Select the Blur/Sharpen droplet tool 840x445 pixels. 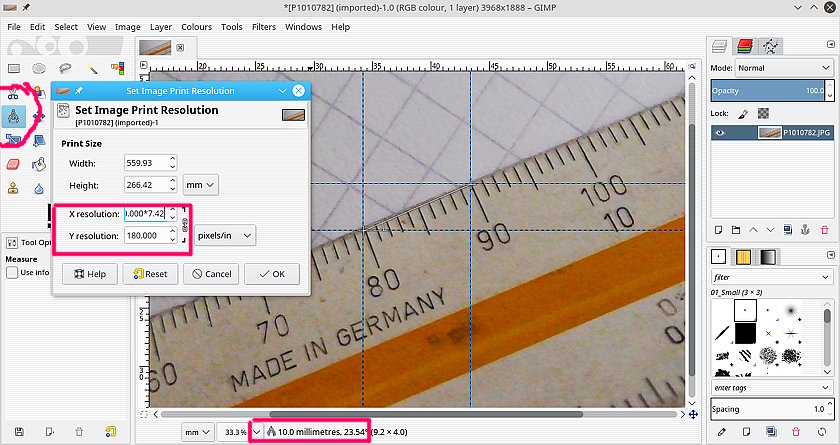[x=39, y=188]
